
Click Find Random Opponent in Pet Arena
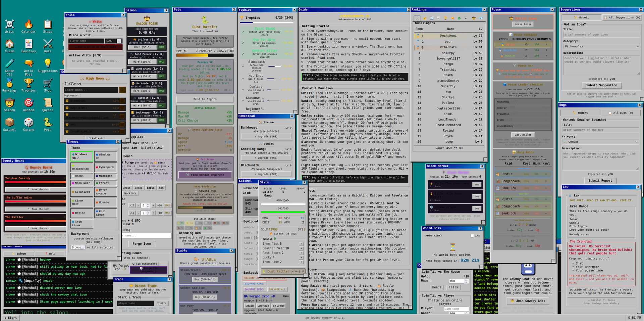click(x=205, y=175)
